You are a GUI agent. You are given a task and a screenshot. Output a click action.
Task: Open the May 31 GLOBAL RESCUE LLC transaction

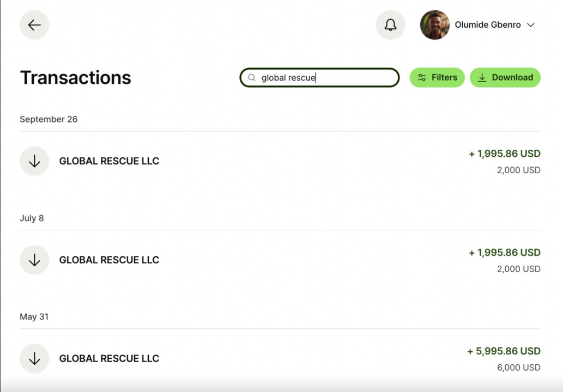(x=109, y=358)
